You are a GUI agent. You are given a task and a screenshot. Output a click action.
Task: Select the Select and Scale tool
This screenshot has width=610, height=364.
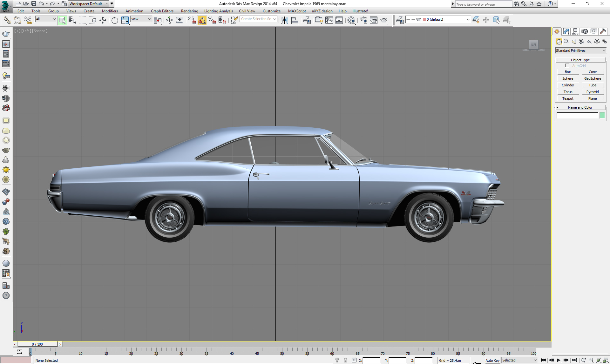tap(125, 20)
